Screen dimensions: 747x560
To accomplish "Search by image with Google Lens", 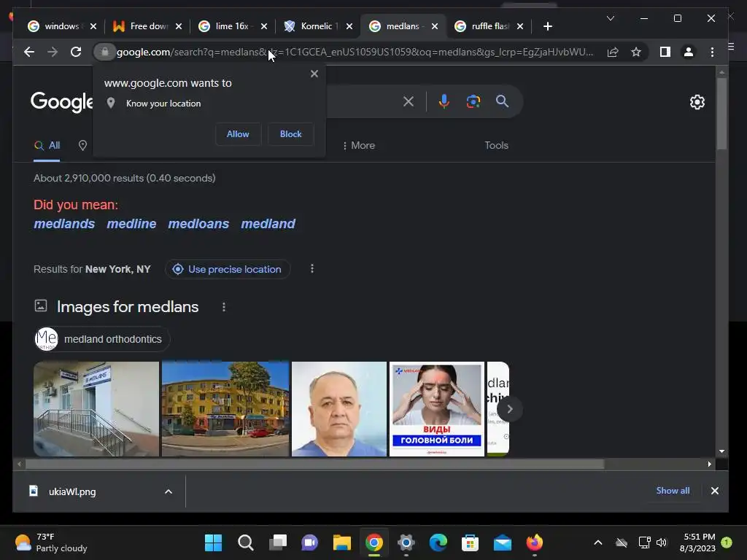I will [473, 101].
